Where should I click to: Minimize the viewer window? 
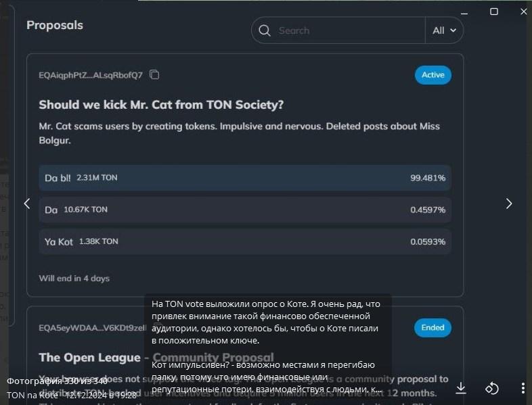click(464, 12)
